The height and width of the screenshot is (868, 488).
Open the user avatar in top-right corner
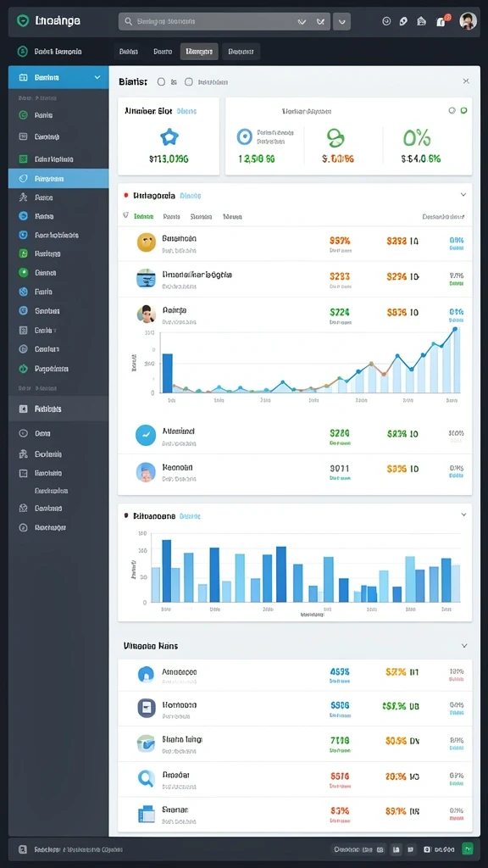(x=468, y=21)
